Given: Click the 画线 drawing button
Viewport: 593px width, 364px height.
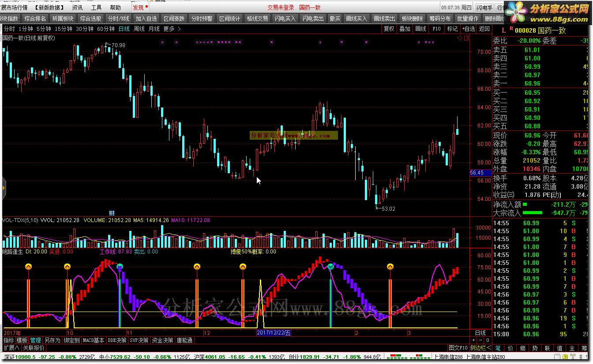Looking at the screenshot, I should (420, 29).
